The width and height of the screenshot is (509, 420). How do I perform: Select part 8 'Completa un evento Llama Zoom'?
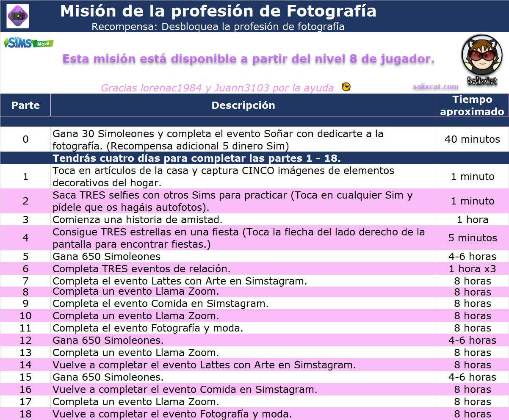(136, 292)
